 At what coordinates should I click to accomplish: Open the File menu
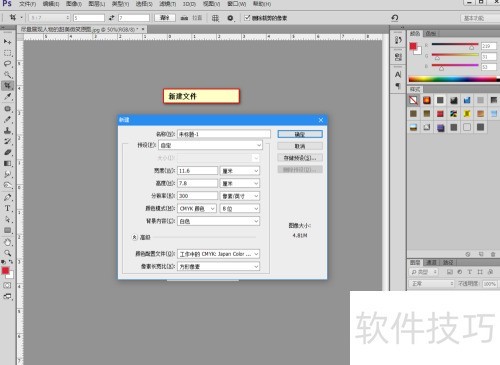click(x=27, y=4)
